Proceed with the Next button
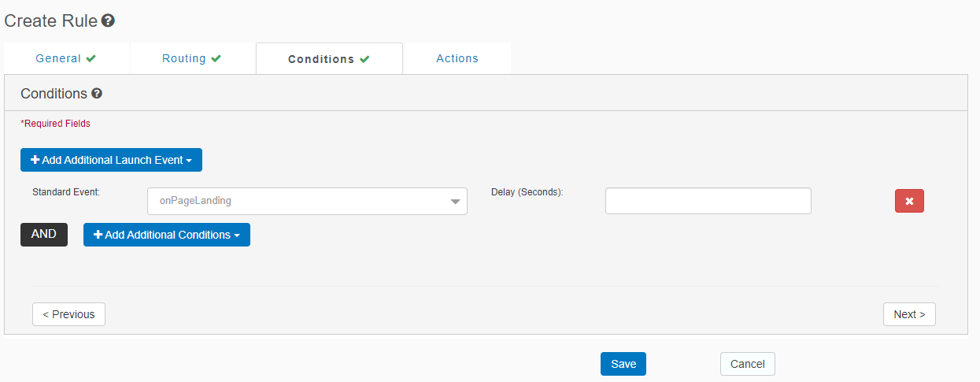This screenshot has height=382, width=980. [x=909, y=314]
